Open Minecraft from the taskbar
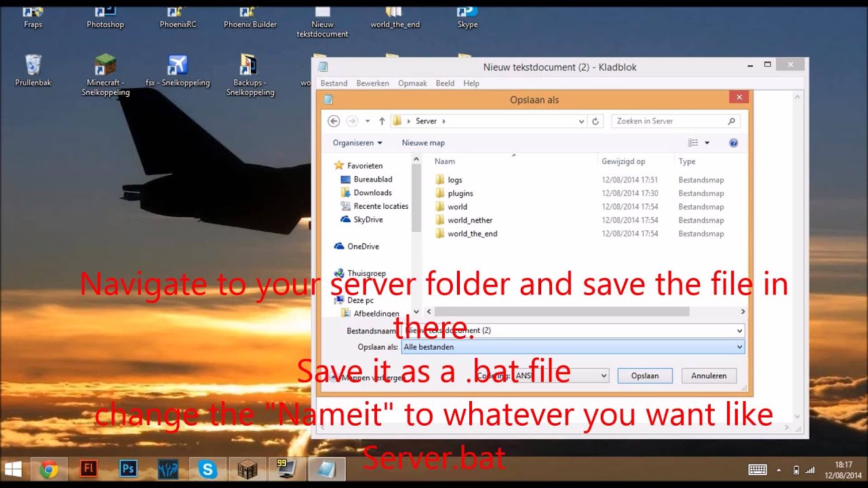Image resolution: width=868 pixels, height=488 pixels. [248, 469]
